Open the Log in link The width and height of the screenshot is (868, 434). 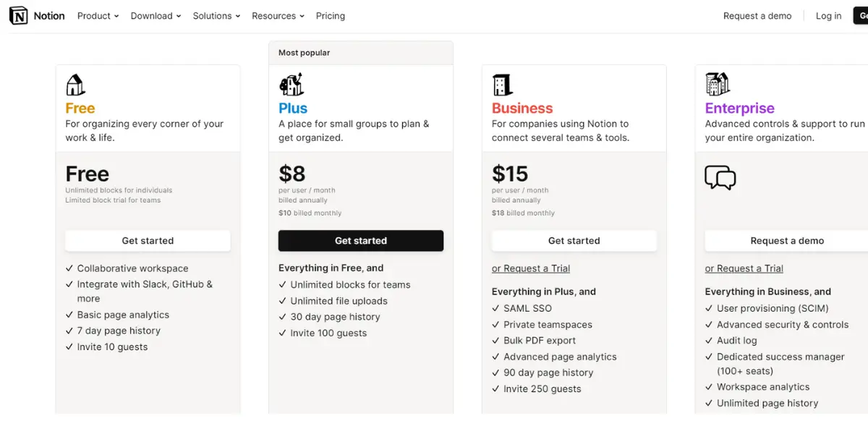(x=828, y=16)
